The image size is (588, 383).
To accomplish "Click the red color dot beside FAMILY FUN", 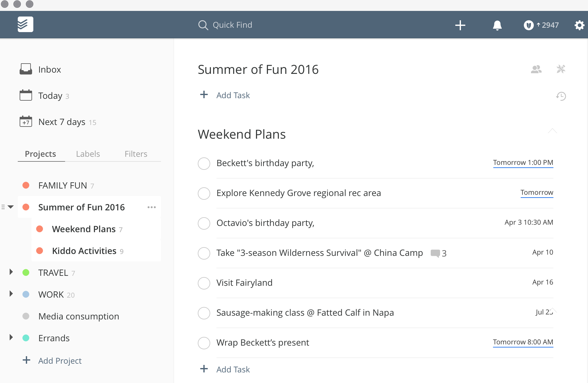I will 26,185.
